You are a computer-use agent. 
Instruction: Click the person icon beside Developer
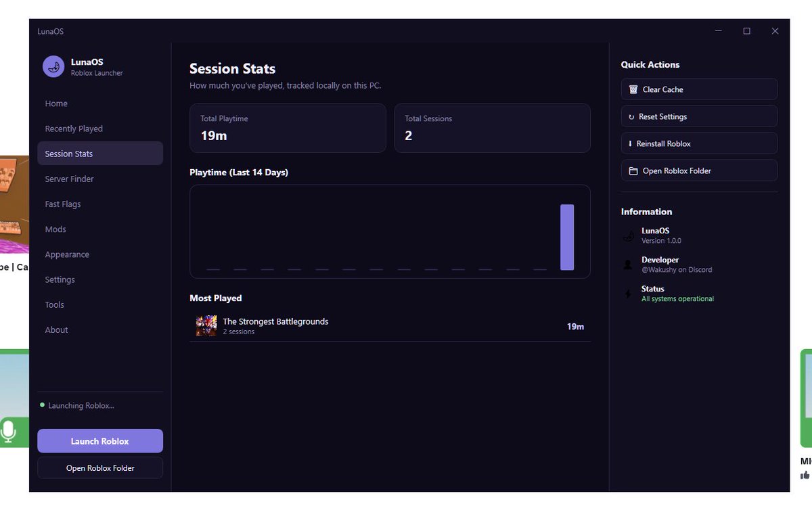pyautogui.click(x=628, y=265)
